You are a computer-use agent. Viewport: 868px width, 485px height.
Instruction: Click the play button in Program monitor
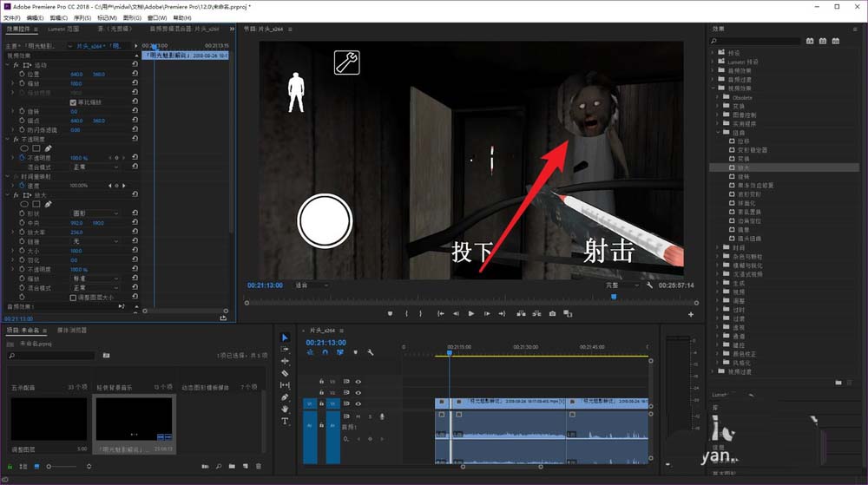[x=471, y=313]
